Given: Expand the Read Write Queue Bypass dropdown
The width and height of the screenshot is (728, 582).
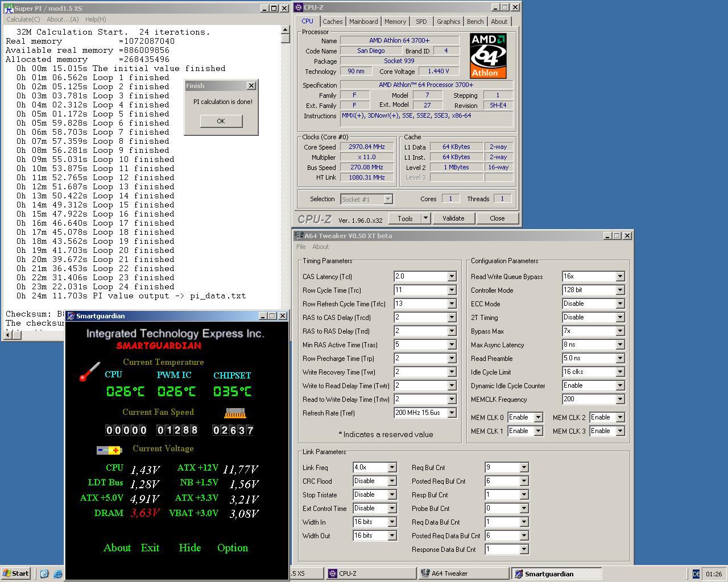Looking at the screenshot, I should tap(620, 277).
